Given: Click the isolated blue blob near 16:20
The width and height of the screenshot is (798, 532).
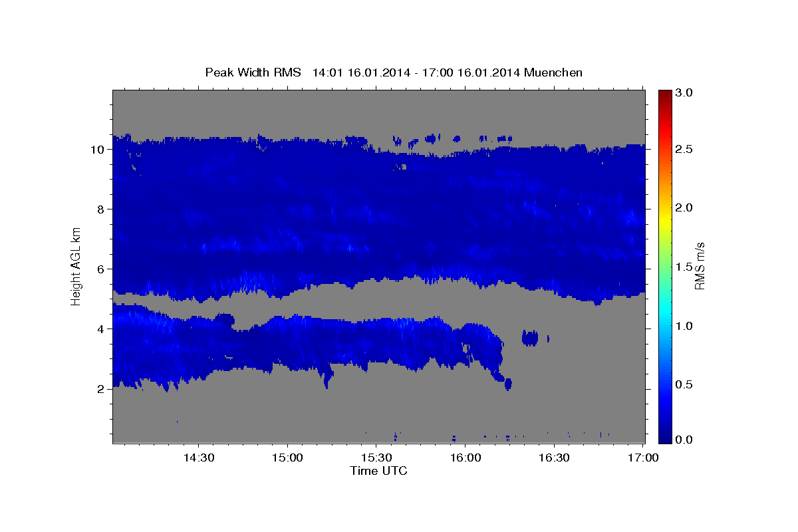Looking at the screenshot, I should coord(530,337).
